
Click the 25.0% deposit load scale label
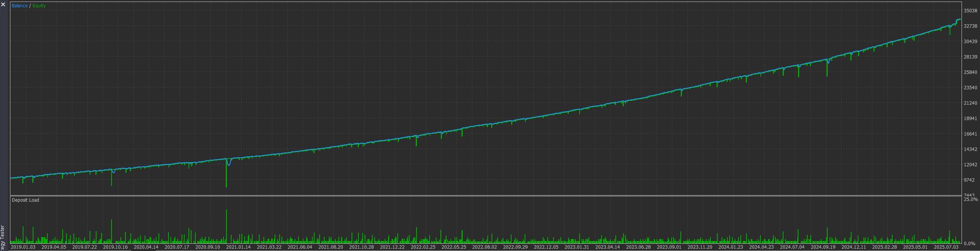click(970, 199)
